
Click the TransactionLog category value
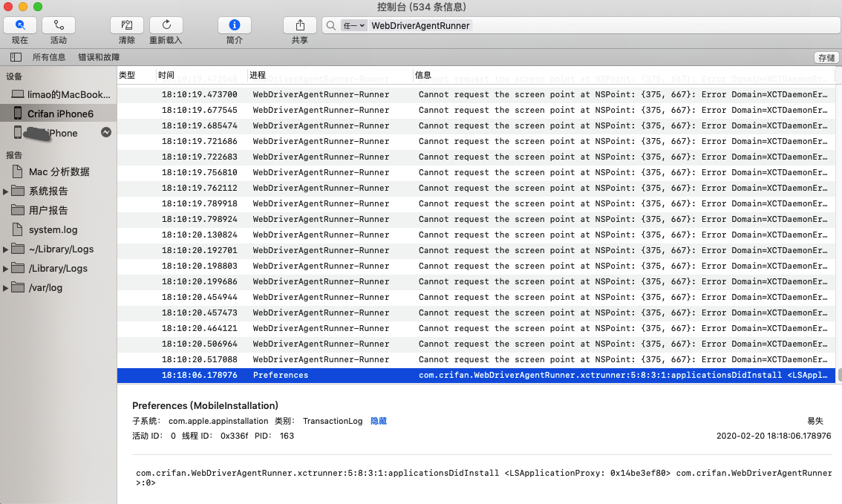[x=333, y=421]
